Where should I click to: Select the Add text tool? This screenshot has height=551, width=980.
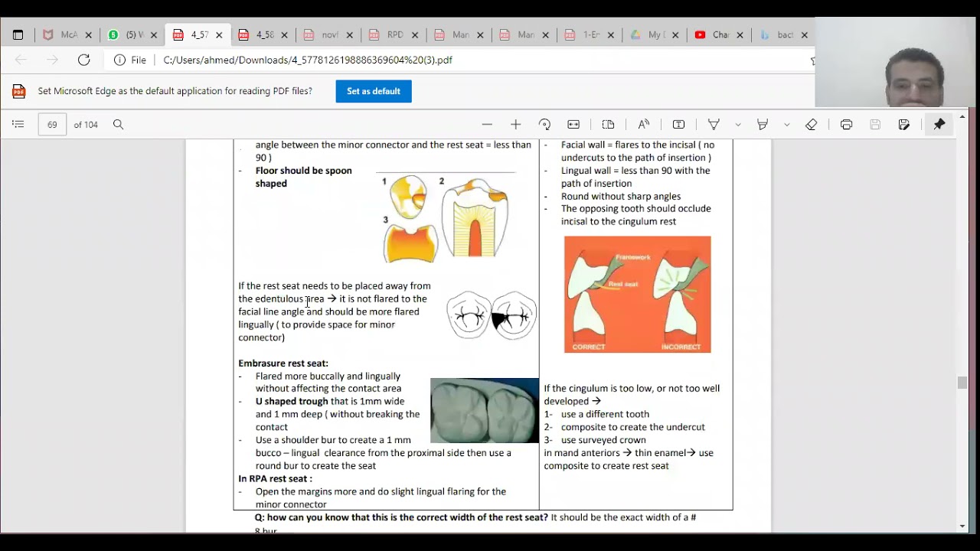678,125
